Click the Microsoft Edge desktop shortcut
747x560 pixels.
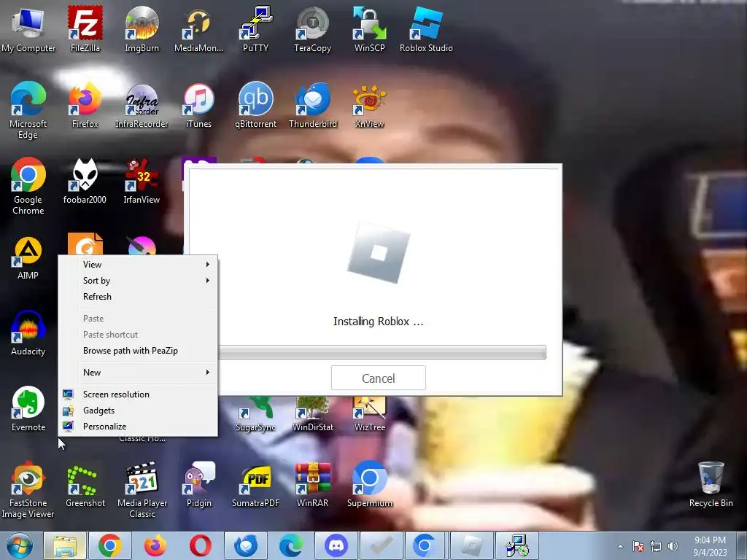point(28,109)
